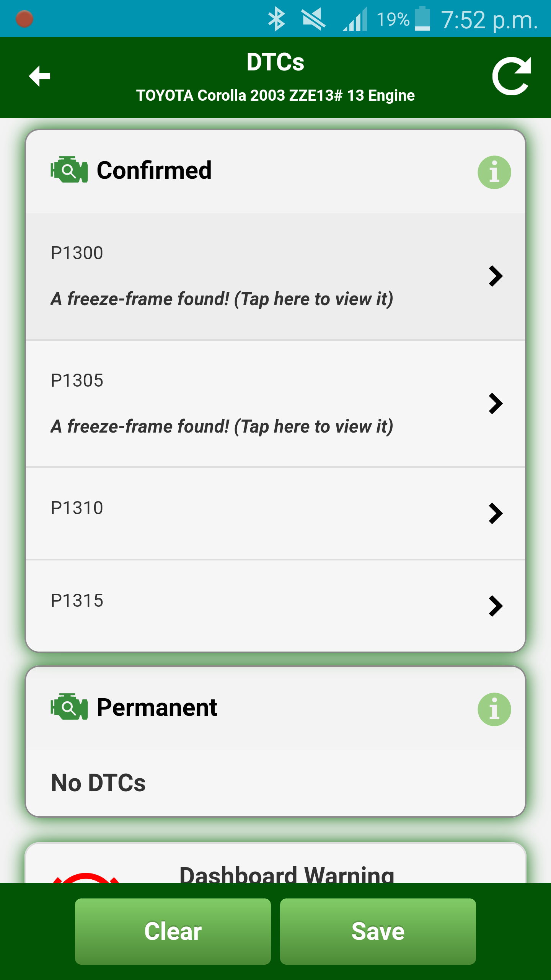This screenshot has height=980, width=551.
Task: Open the P1310 code entry
Action: click(x=275, y=513)
